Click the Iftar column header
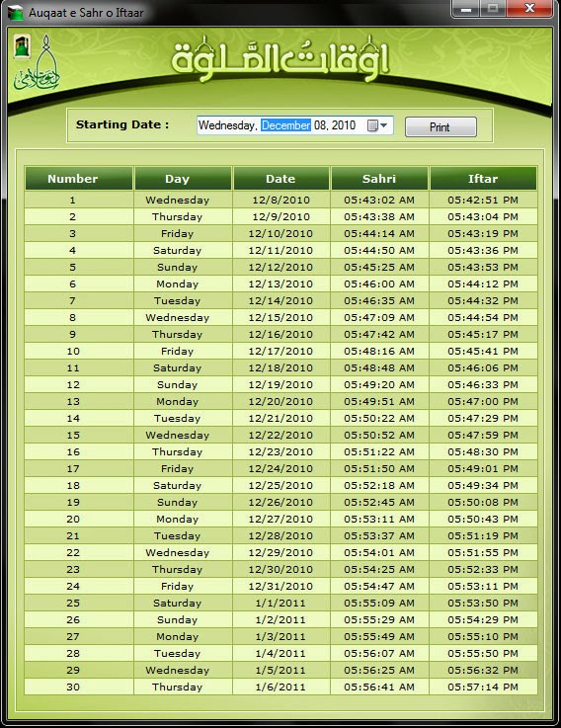This screenshot has width=561, height=728. pyautogui.click(x=483, y=179)
